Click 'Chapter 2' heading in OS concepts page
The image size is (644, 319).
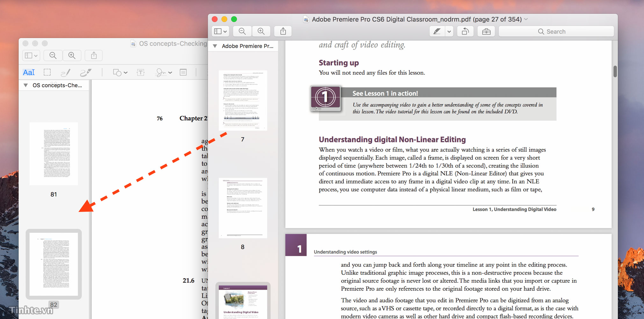tap(194, 118)
